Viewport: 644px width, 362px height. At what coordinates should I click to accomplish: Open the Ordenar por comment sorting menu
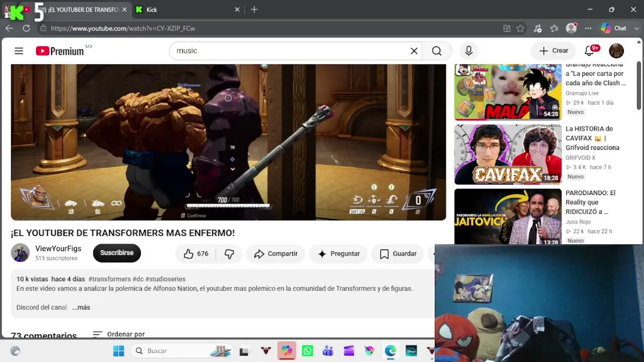(119, 334)
